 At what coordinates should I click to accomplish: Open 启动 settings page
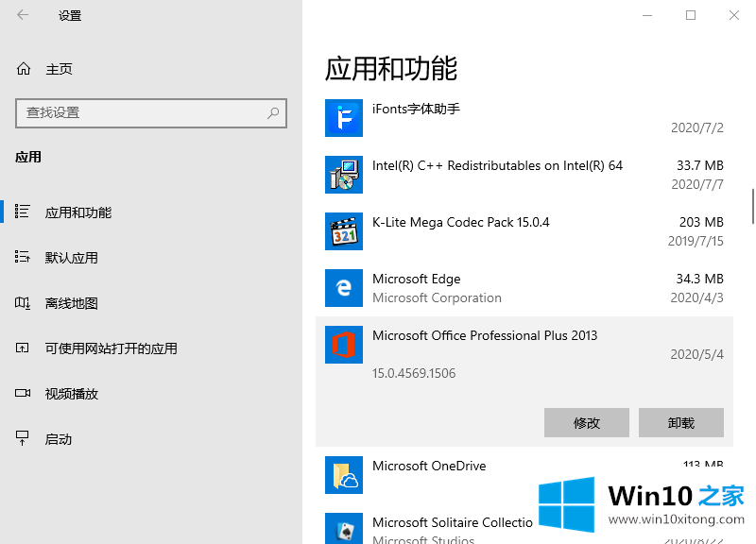click(59, 439)
